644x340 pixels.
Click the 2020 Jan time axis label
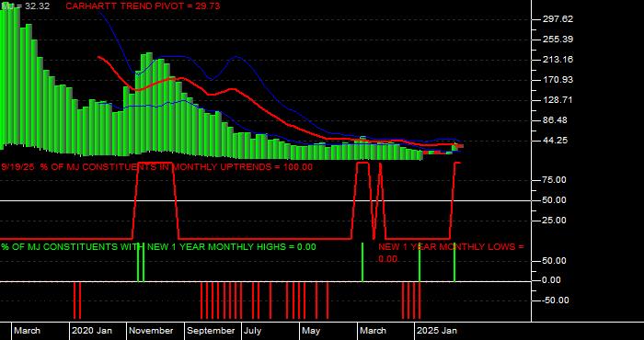tap(92, 331)
